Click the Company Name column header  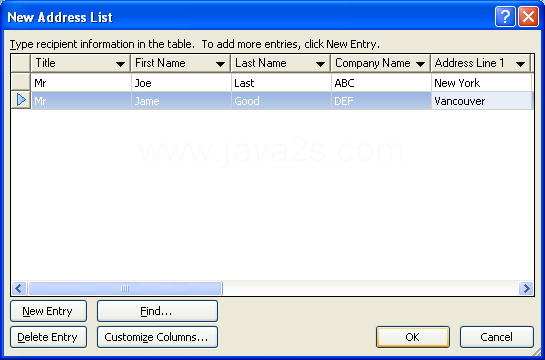coord(381,63)
